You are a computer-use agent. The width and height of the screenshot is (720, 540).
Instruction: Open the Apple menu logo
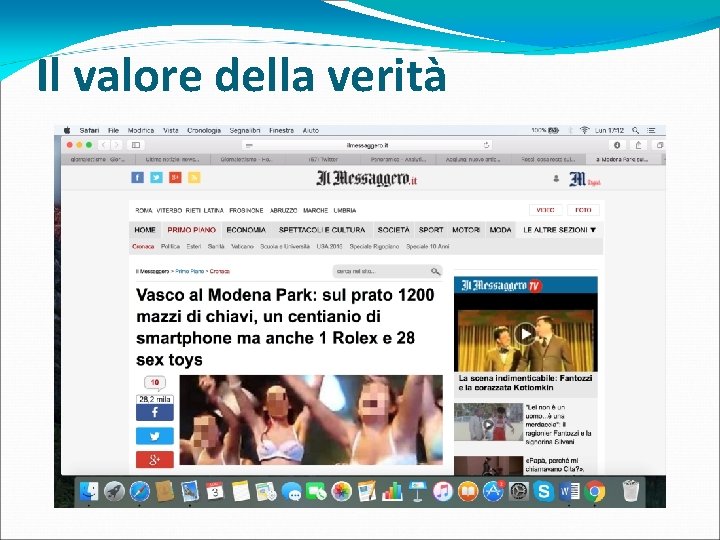coord(67,130)
